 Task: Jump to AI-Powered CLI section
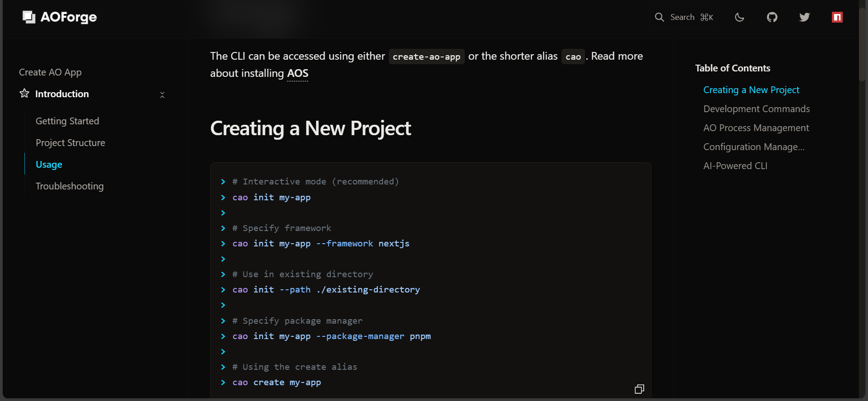(735, 166)
